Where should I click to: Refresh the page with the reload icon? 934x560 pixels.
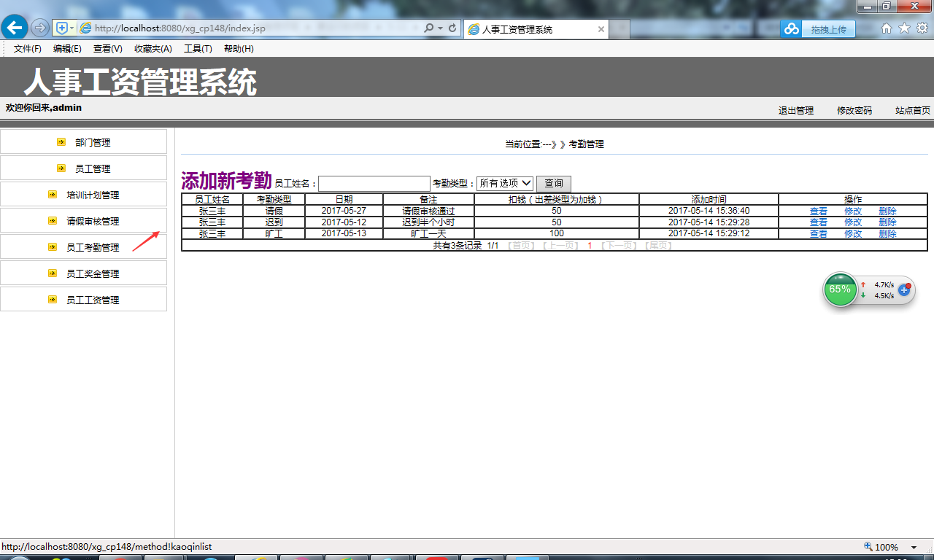(452, 28)
